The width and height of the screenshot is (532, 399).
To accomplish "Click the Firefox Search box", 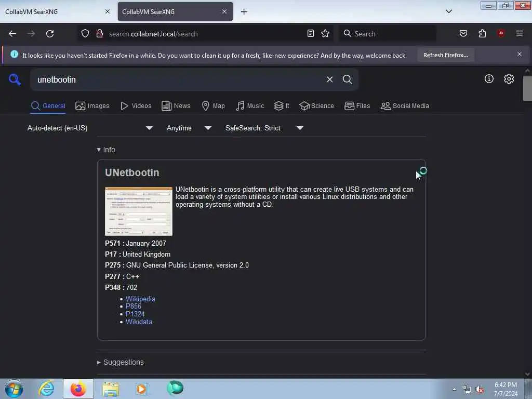I will point(388,34).
